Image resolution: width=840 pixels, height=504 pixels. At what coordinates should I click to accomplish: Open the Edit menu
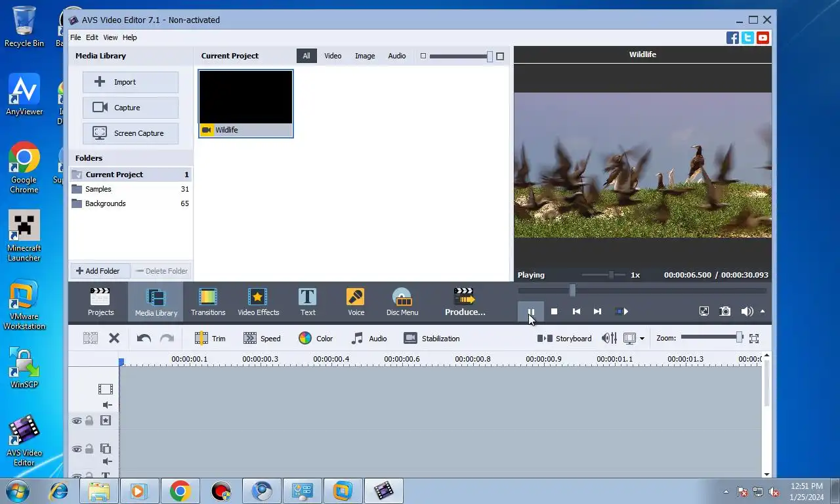(92, 37)
